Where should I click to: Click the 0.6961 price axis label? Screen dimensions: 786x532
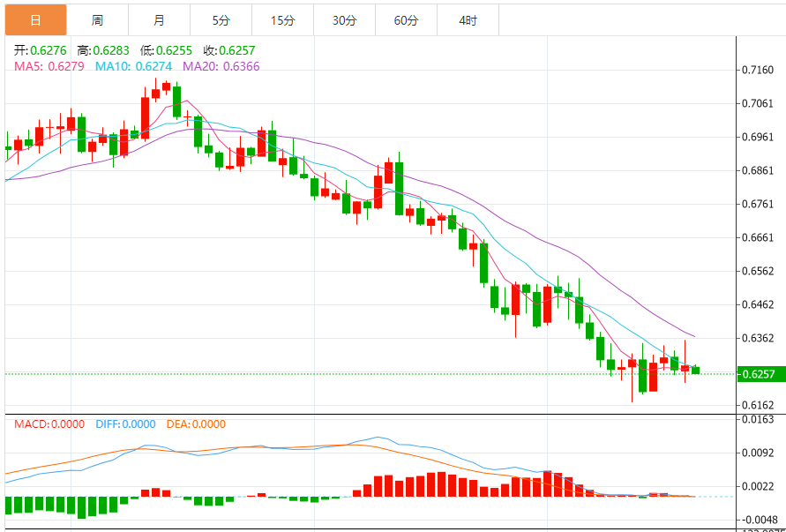(x=758, y=137)
